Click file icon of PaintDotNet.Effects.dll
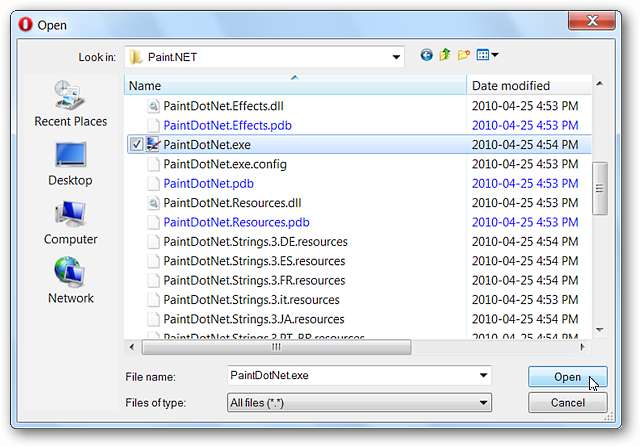The width and height of the screenshot is (640, 447). [x=153, y=106]
